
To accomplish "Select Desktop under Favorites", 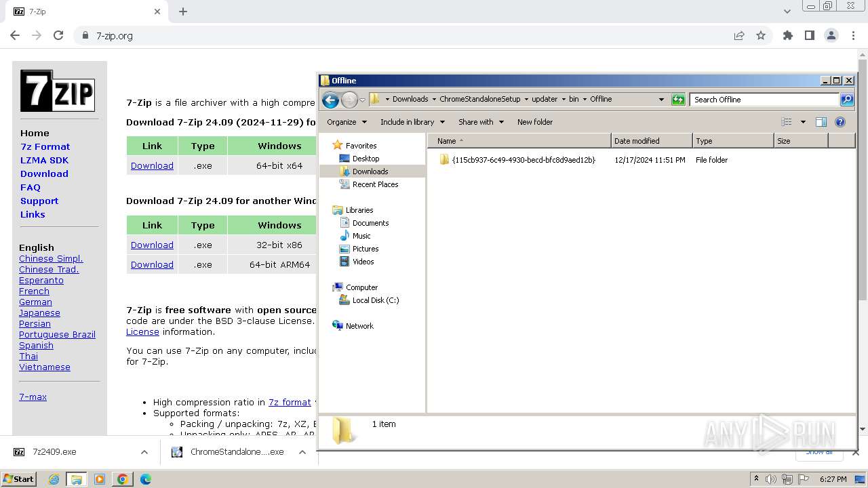I will click(366, 159).
